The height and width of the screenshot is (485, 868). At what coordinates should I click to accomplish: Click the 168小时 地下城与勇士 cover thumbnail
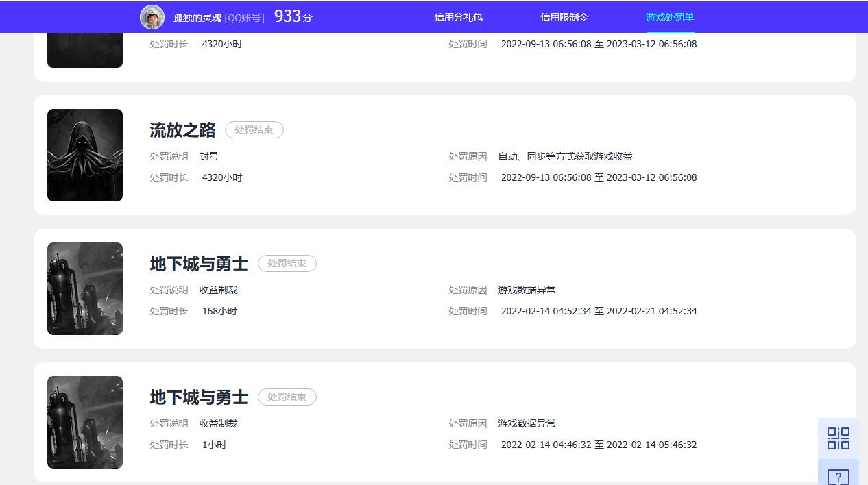click(85, 288)
